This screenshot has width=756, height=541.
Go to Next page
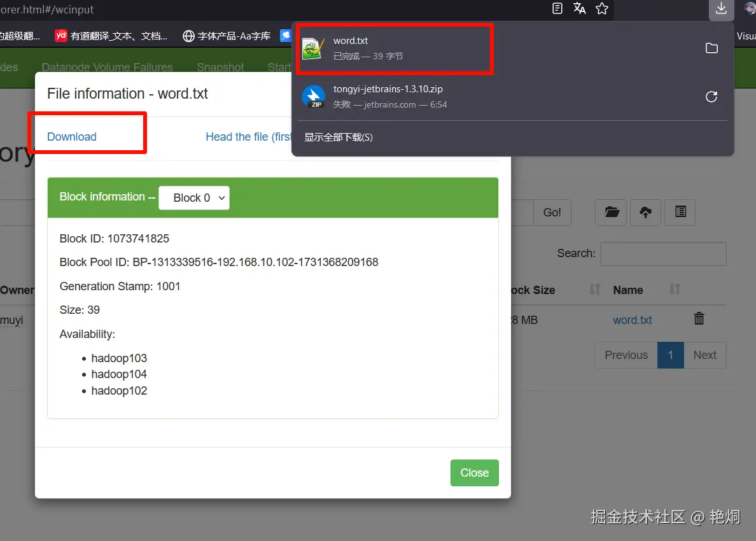coord(705,355)
